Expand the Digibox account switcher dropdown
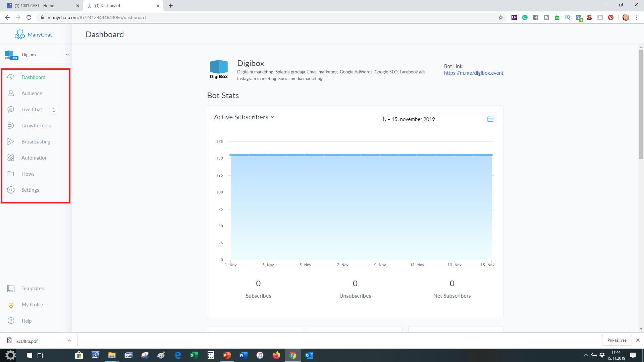This screenshot has width=644, height=362. tap(67, 55)
